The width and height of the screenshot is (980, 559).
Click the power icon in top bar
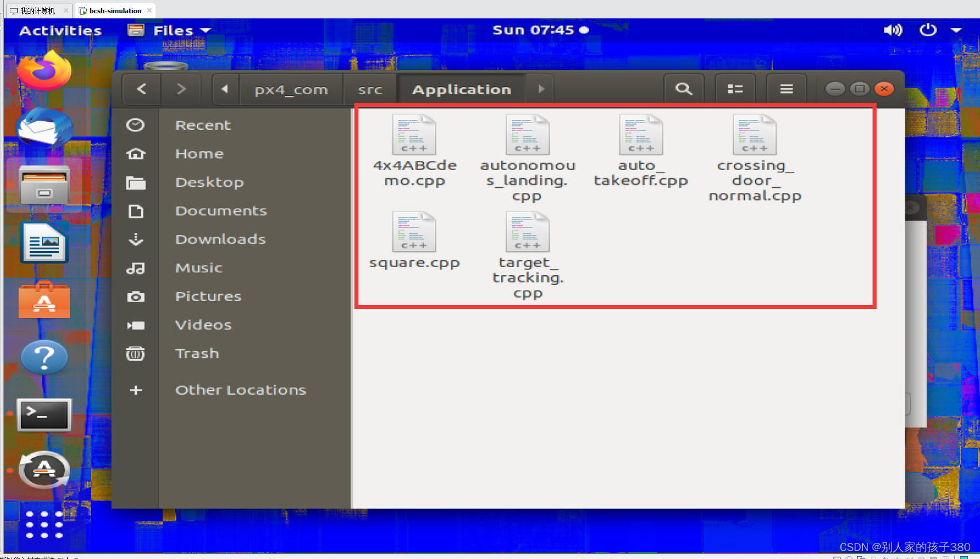tap(928, 30)
